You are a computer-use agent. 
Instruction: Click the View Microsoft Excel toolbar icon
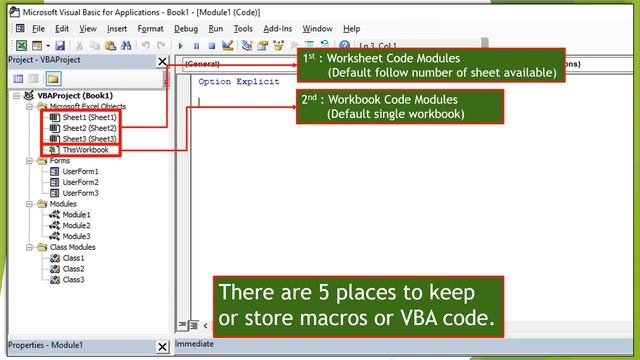tap(21, 45)
